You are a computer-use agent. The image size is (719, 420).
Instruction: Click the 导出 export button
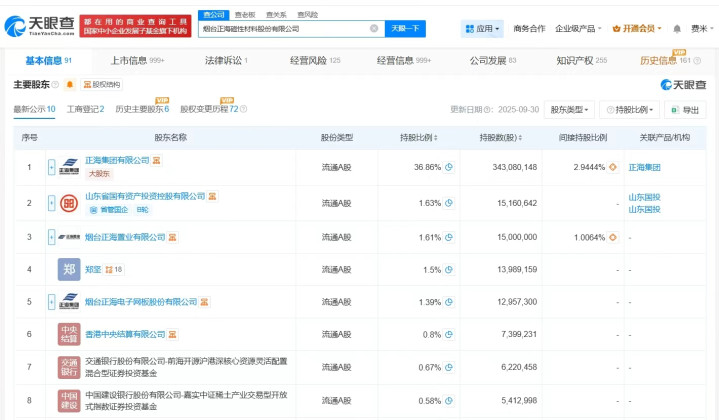point(688,109)
